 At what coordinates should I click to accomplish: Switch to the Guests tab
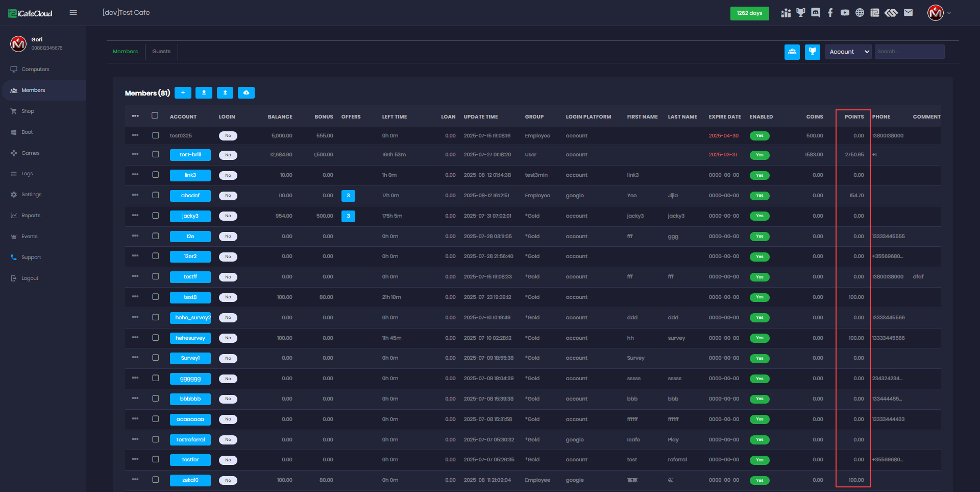[161, 52]
